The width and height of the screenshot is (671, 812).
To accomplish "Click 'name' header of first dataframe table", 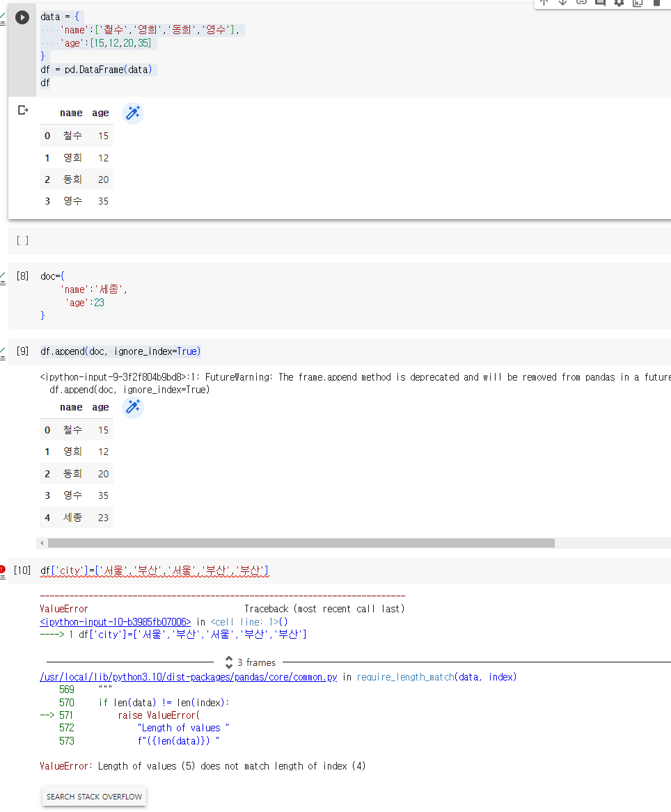I will click(71, 113).
